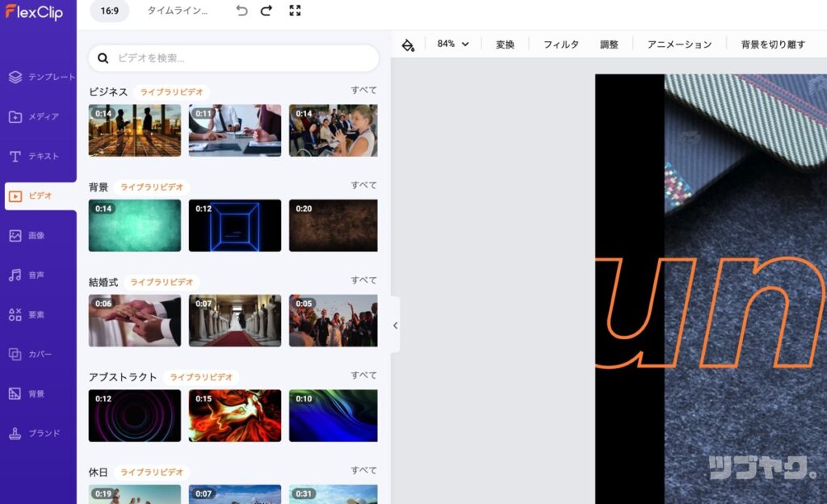Collapse the side panel with arrow

pyautogui.click(x=395, y=325)
